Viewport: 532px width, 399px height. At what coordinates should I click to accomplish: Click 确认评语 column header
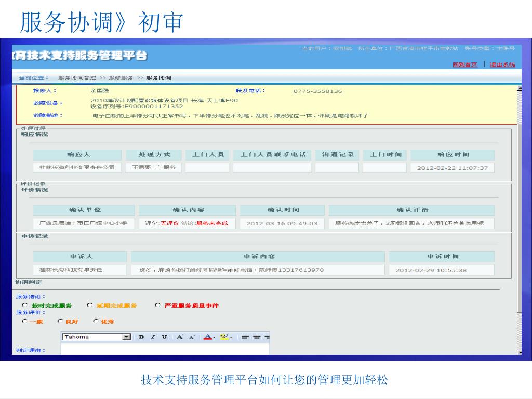[x=411, y=210]
